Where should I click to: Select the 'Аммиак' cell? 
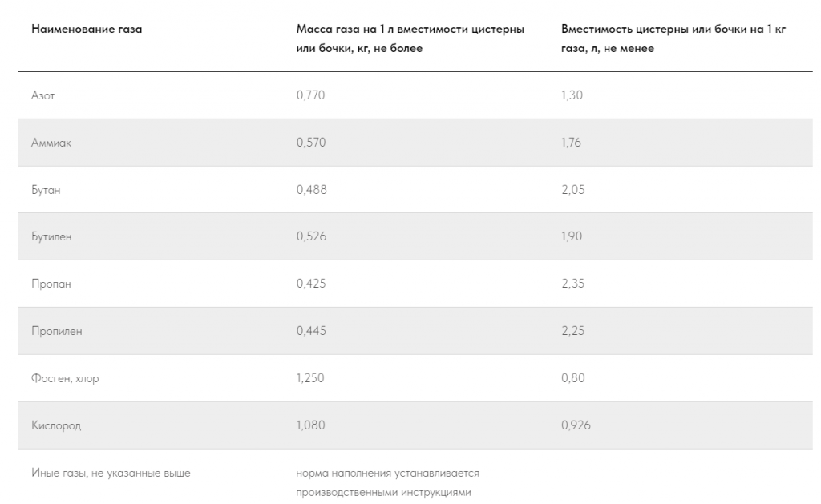tap(51, 143)
